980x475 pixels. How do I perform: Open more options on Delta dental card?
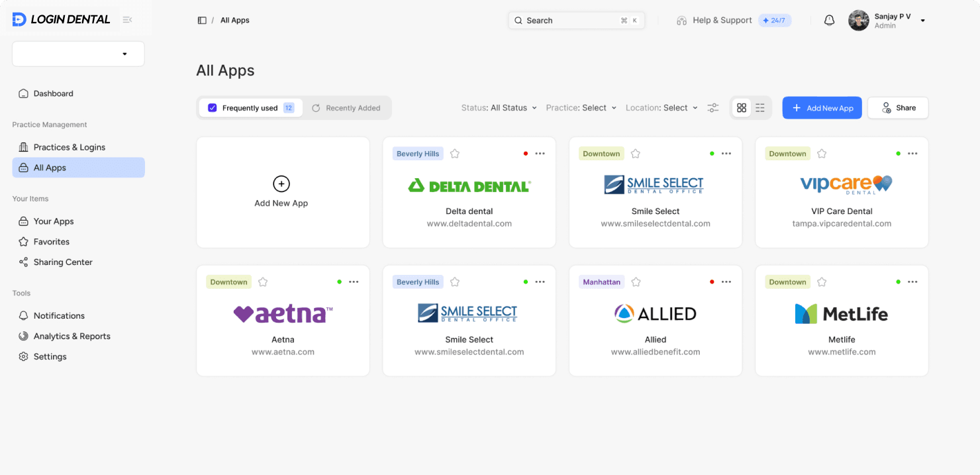tap(540, 154)
